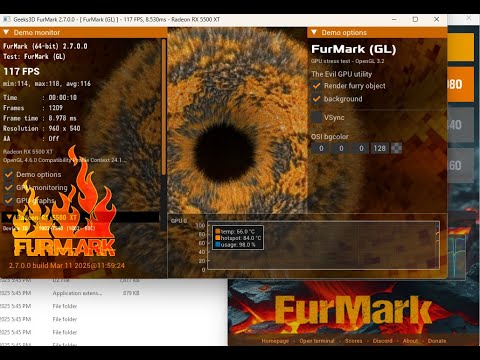Image resolution: width=480 pixels, height=360 pixels.
Task: Click the Frames 1209 line
Action: [x=33, y=108]
